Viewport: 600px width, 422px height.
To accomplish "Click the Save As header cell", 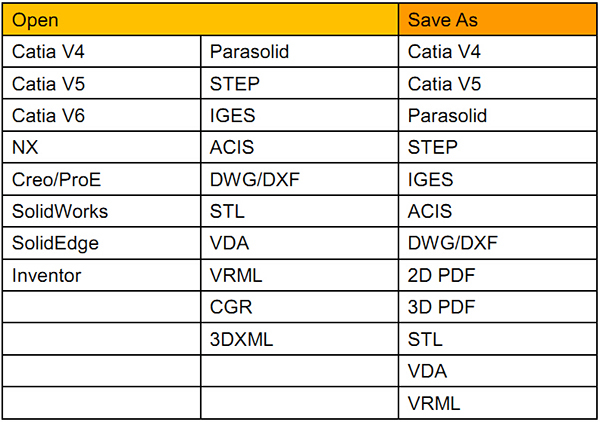I will click(x=497, y=20).
